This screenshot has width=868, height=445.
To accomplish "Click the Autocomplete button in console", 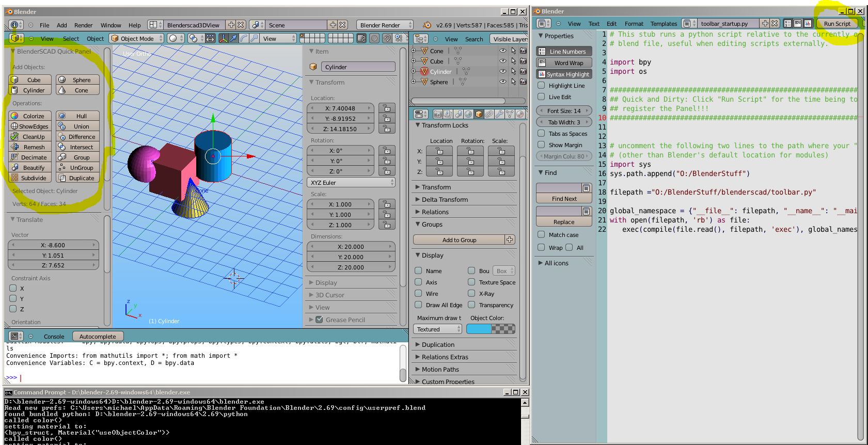I will pyautogui.click(x=98, y=337).
